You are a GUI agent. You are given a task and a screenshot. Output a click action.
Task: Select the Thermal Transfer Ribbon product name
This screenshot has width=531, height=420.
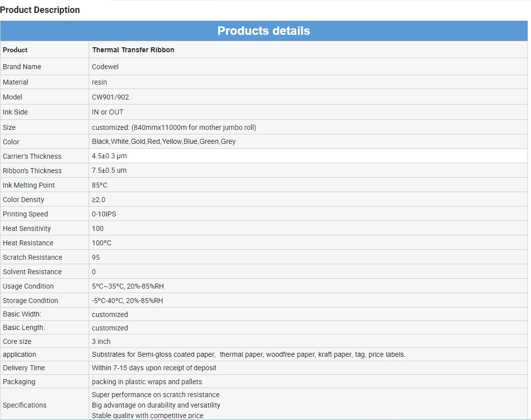point(133,50)
